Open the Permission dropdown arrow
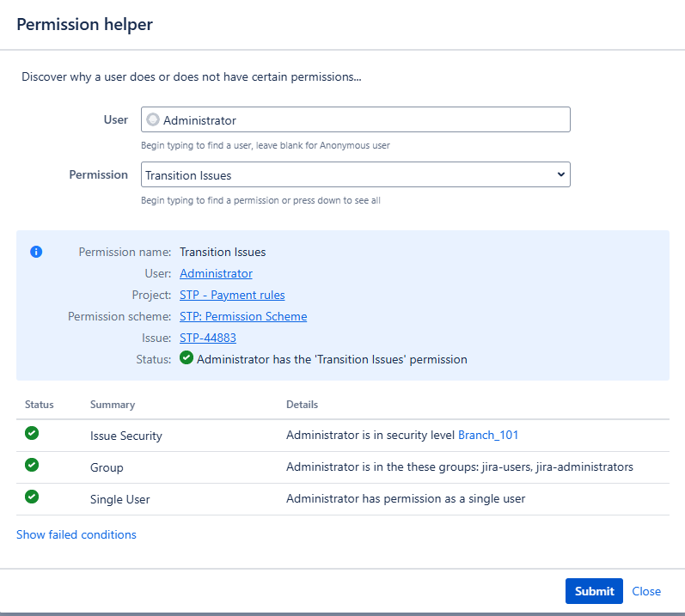This screenshot has width=685, height=616. pyautogui.click(x=561, y=174)
